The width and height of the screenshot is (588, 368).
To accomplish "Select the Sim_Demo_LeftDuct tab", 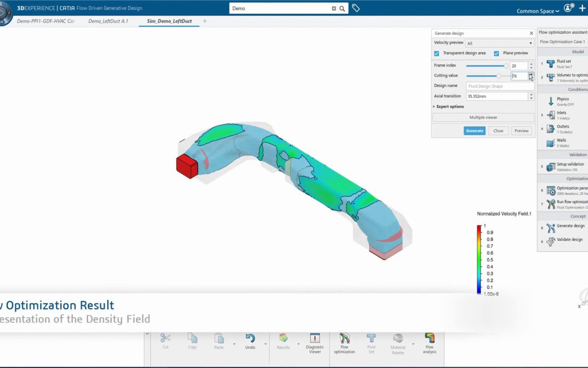I will 170,21.
